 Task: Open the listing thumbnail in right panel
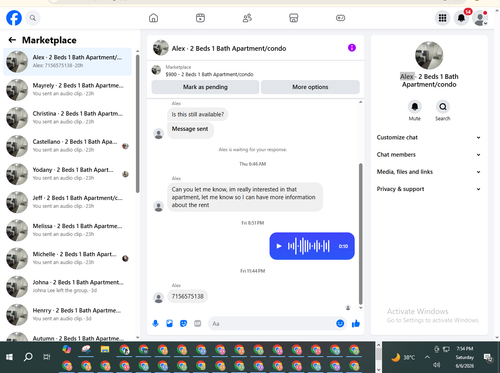tap(429, 55)
